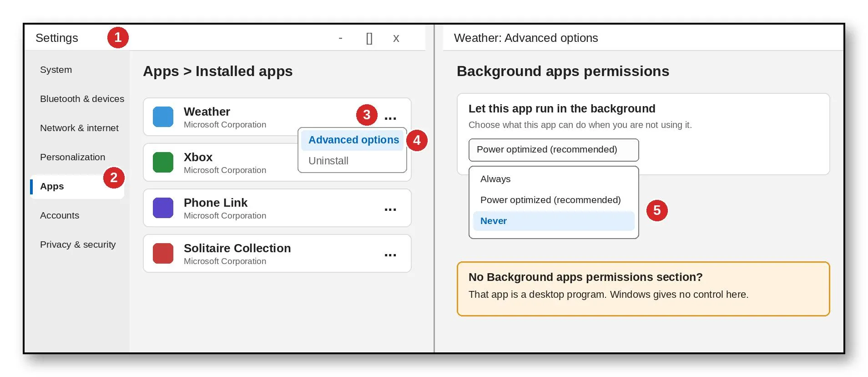Choose Advanced options in the Weather menu
Viewport: 868px width, 377px height.
pos(353,140)
